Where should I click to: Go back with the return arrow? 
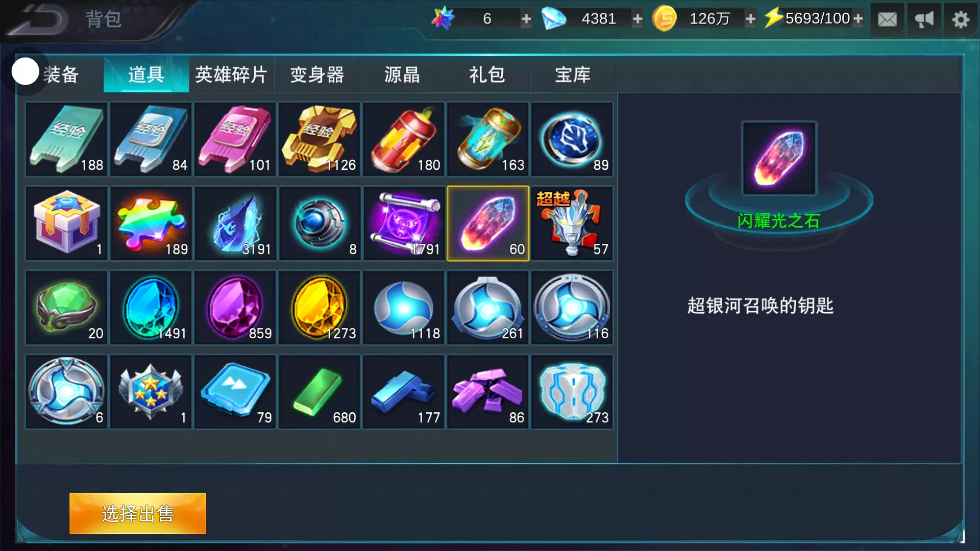38,19
